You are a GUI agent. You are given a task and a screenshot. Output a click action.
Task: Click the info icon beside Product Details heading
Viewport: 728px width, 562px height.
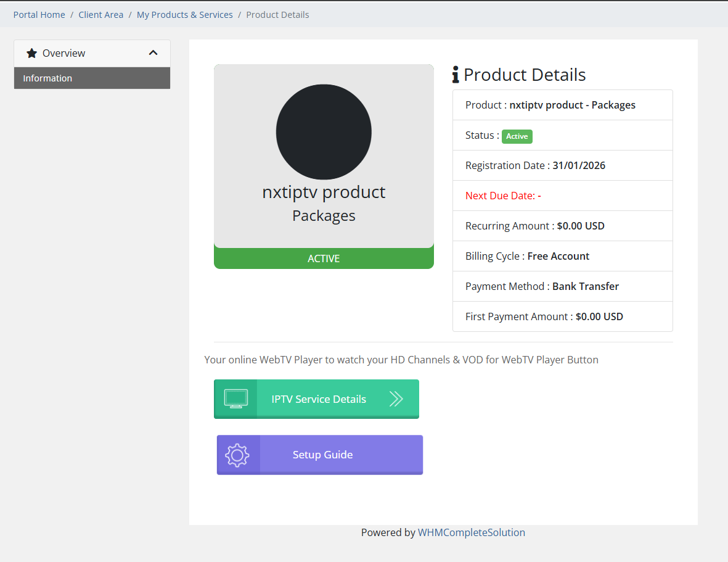point(456,75)
